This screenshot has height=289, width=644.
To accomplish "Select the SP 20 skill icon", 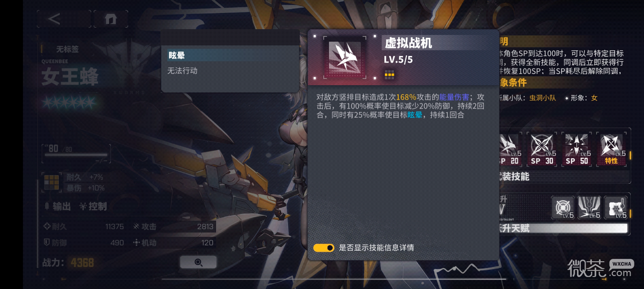I will pos(509,149).
